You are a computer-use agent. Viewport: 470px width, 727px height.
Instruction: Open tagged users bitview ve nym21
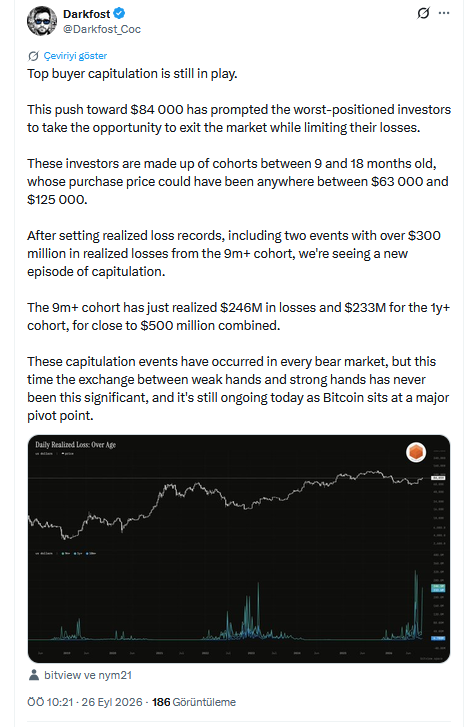(88, 675)
